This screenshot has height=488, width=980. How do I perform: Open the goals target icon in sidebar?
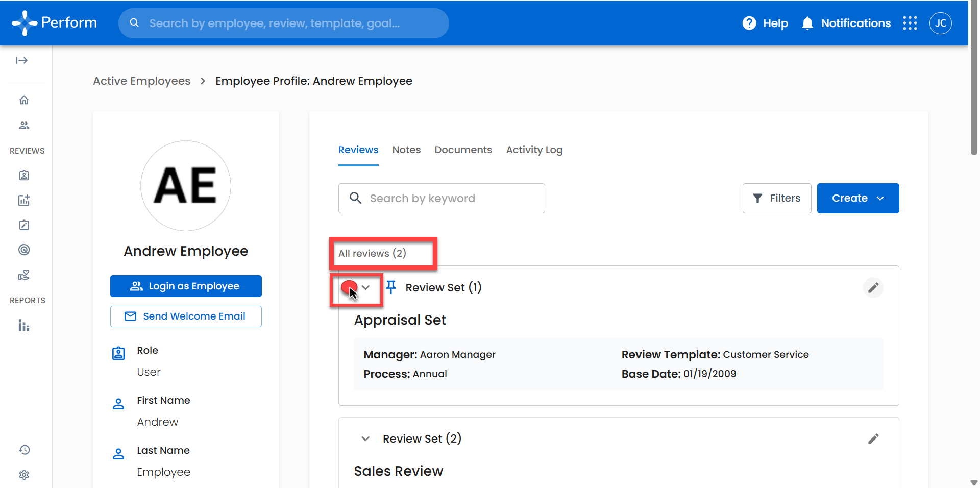pos(24,250)
